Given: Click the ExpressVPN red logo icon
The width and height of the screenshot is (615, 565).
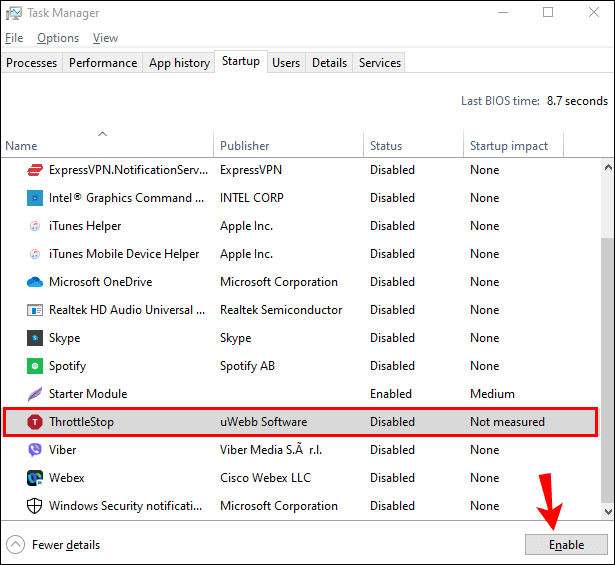Looking at the screenshot, I should point(35,170).
